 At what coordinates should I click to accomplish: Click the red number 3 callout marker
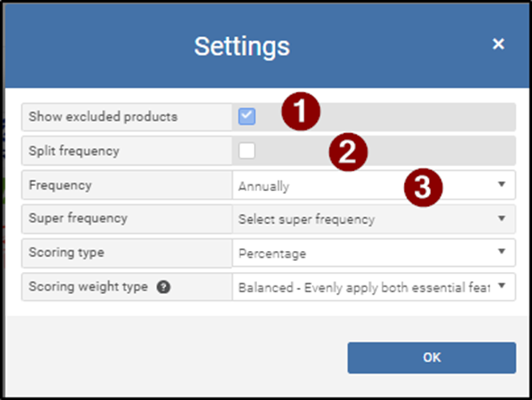pos(424,185)
